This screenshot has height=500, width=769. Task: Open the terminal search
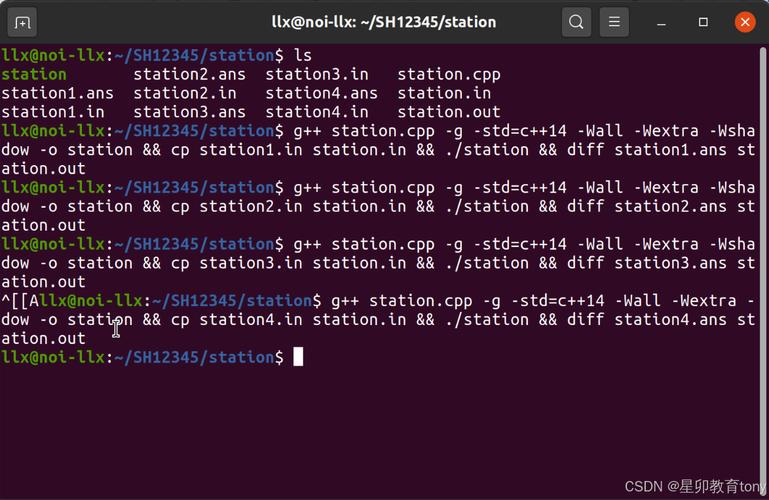tap(576, 22)
